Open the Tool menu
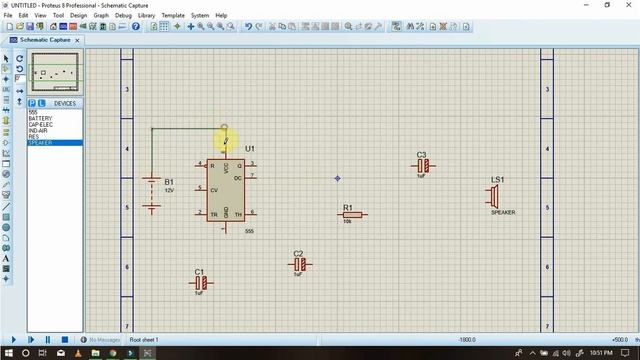Viewport: 640px width, 360px height. [58, 16]
